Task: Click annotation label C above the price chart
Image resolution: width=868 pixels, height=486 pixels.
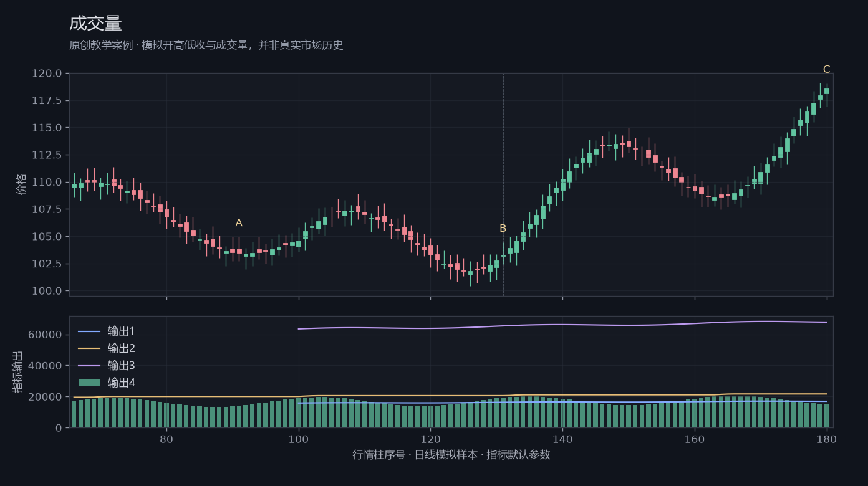Action: [x=827, y=70]
